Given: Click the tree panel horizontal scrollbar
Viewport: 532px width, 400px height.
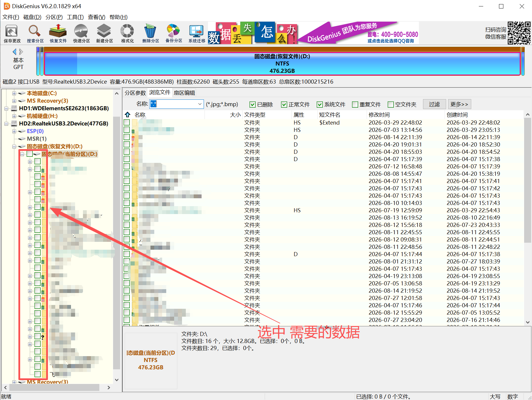Looking at the screenshot, I should pos(54,387).
